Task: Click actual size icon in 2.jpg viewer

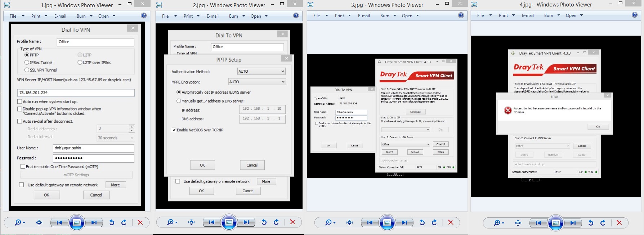Action: (x=191, y=222)
